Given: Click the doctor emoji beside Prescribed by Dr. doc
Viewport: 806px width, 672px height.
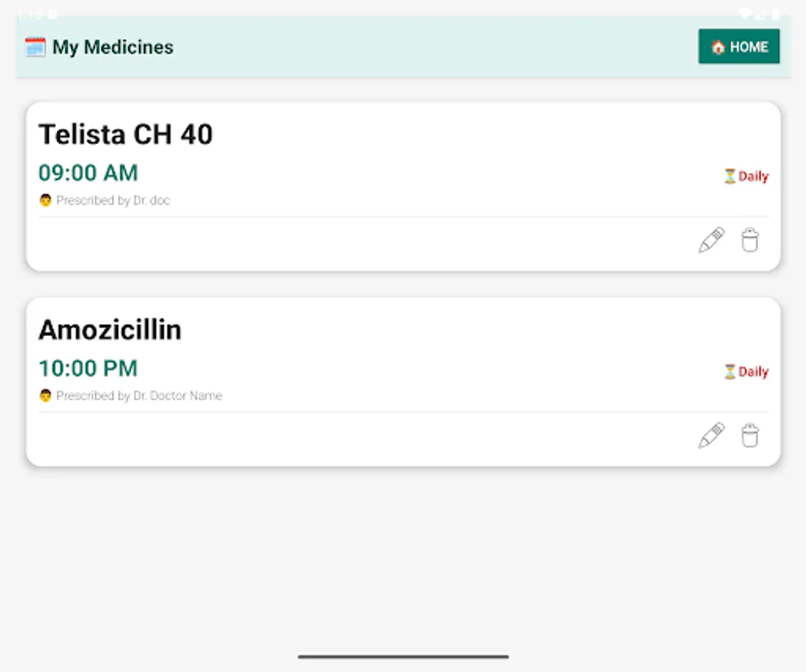Looking at the screenshot, I should coord(45,200).
